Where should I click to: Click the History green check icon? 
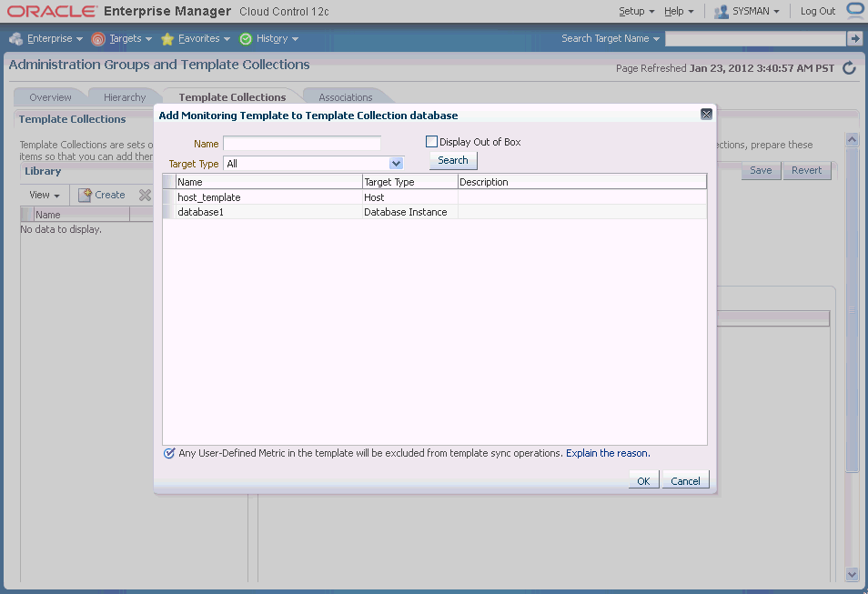tap(246, 39)
